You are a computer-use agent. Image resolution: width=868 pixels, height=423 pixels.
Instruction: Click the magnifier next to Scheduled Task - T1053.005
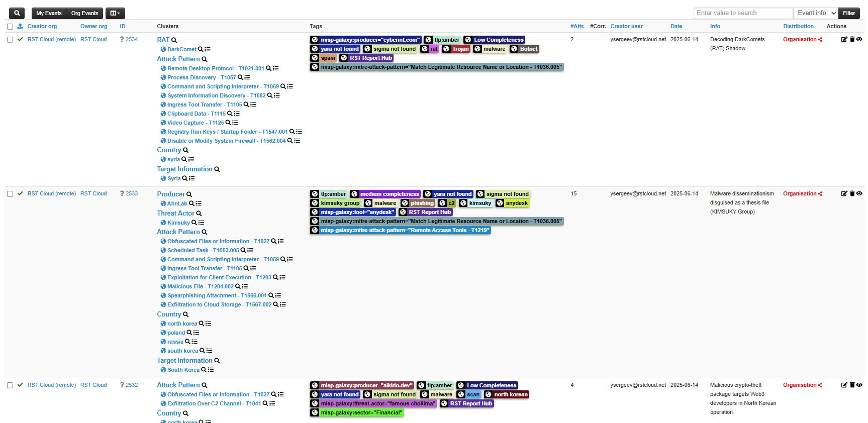click(x=243, y=250)
